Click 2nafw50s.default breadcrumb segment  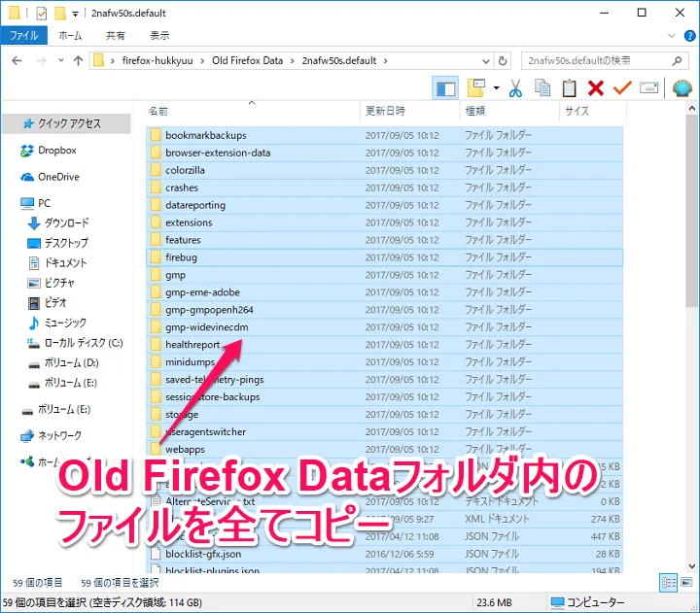coord(339,60)
